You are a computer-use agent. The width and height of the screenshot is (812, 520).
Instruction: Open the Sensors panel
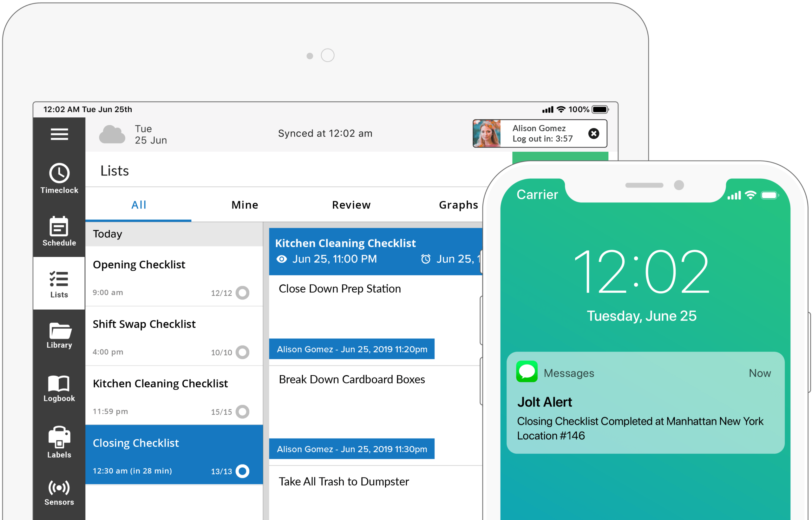pos(59,491)
